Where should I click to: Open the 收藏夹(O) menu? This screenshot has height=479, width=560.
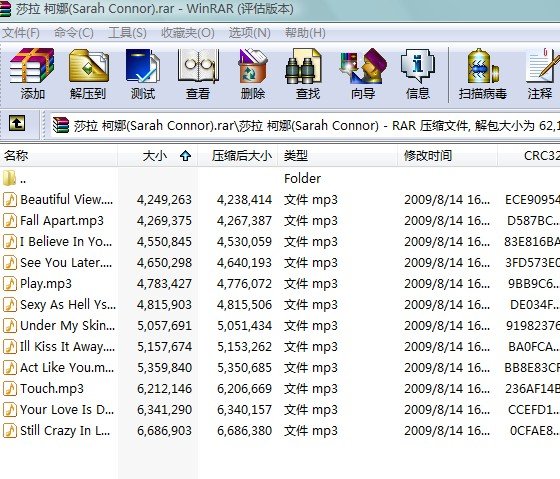click(x=188, y=33)
